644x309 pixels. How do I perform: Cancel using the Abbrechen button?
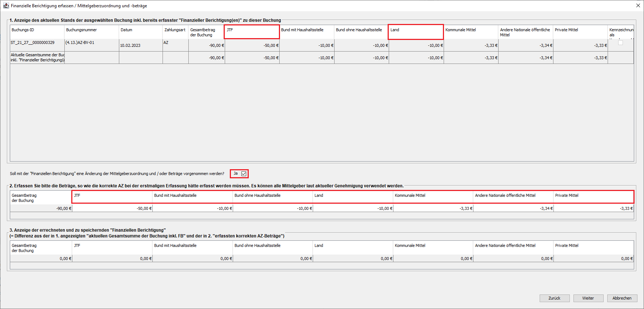point(622,298)
